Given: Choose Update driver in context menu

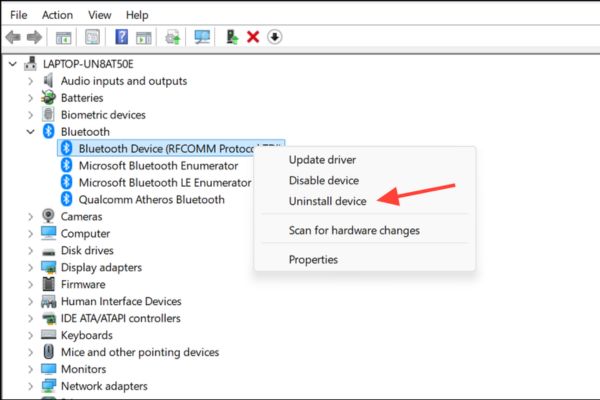Looking at the screenshot, I should click(x=322, y=160).
